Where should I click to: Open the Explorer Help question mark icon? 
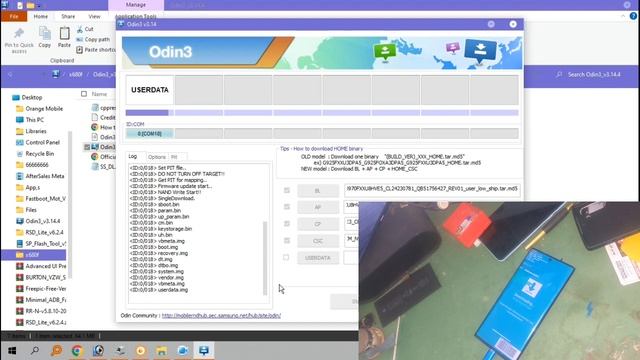633,16
